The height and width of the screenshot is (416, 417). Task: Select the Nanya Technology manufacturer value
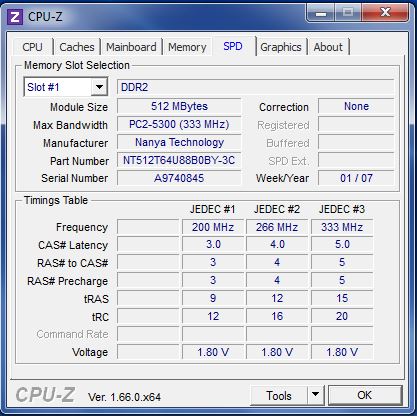pos(179,142)
